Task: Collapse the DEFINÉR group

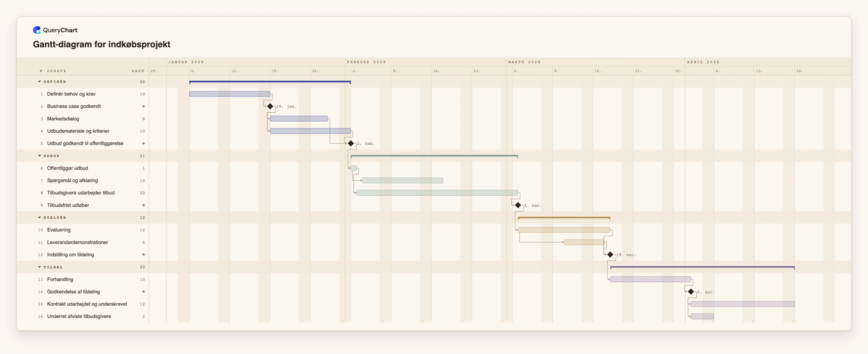Action: click(x=39, y=82)
